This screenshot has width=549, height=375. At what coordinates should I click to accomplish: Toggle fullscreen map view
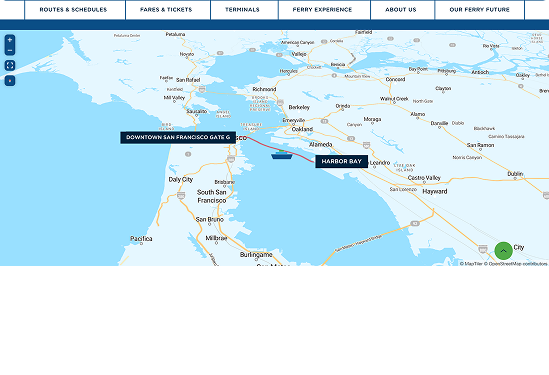coord(10,65)
